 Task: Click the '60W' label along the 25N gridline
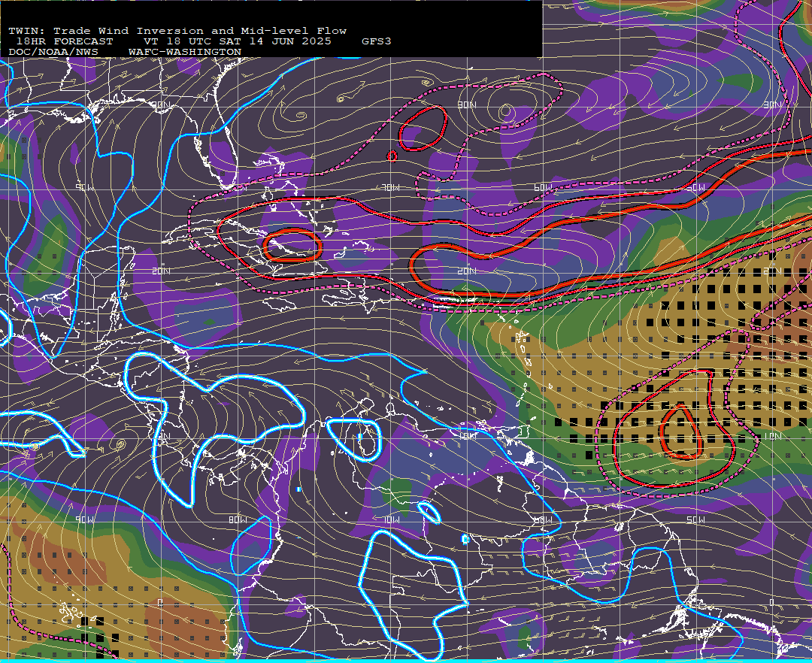pyautogui.click(x=544, y=187)
